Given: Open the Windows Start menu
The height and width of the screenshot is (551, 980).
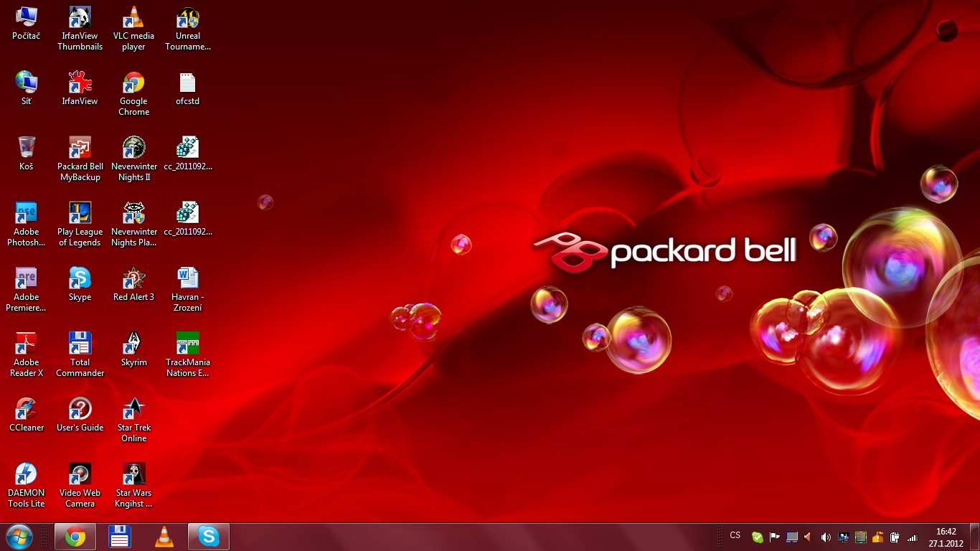Looking at the screenshot, I should pos(19,536).
